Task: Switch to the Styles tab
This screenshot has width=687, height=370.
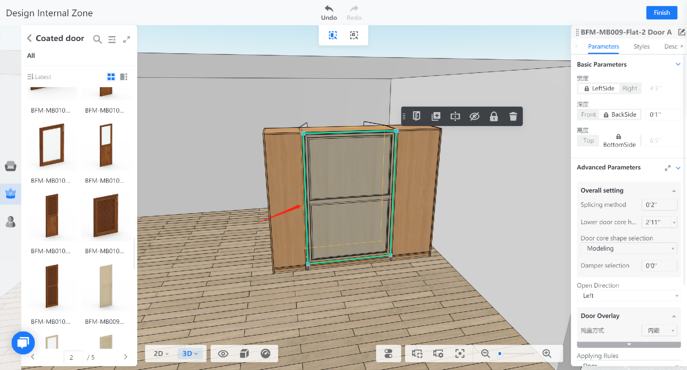Action: click(x=641, y=46)
